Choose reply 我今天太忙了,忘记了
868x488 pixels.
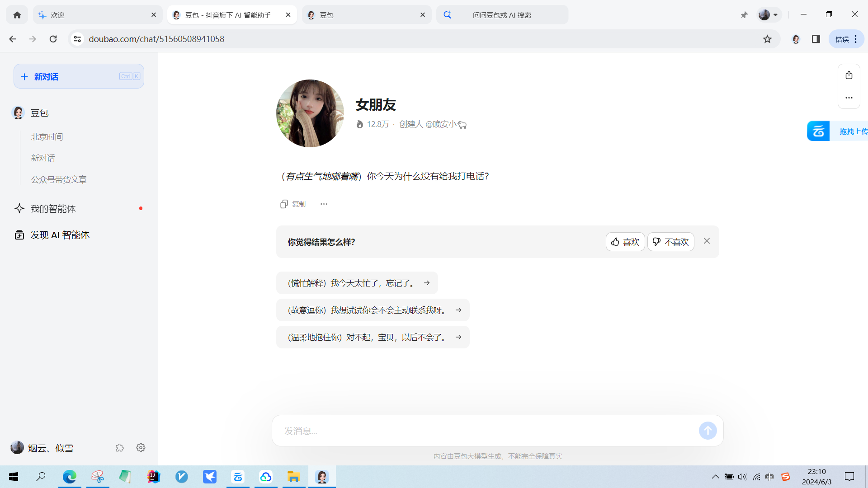(x=357, y=283)
